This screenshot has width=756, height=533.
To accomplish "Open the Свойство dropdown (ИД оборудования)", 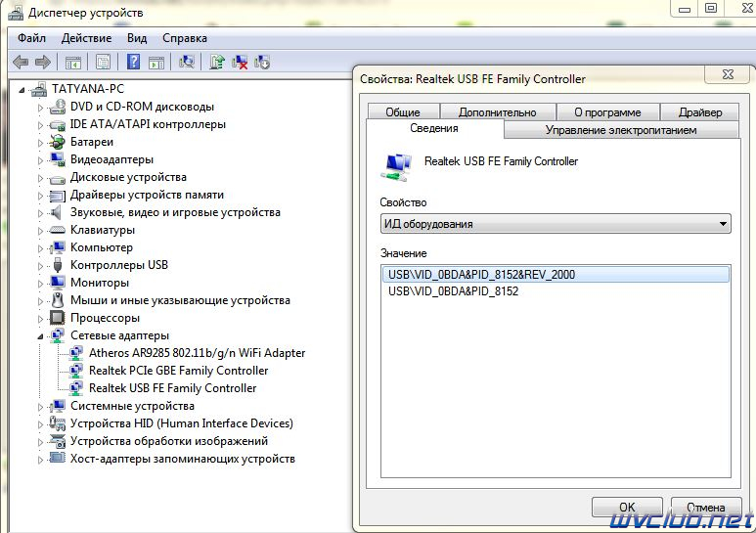I will click(556, 224).
